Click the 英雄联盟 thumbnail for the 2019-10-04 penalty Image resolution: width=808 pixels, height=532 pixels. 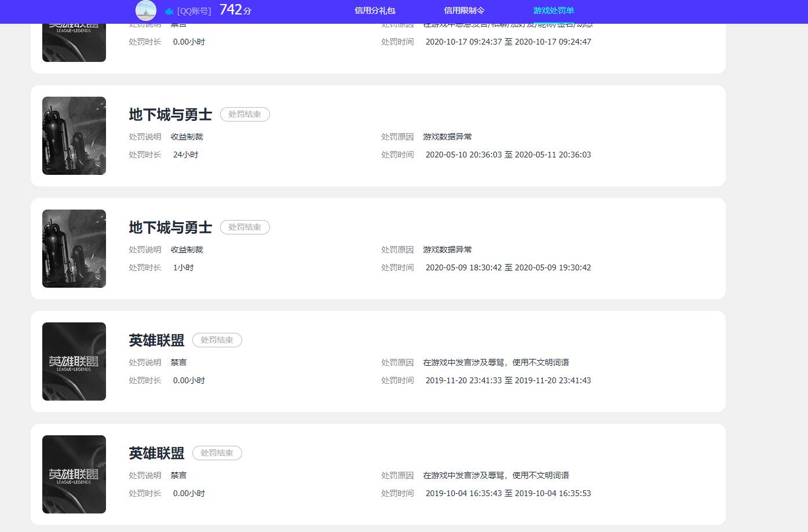(x=74, y=474)
